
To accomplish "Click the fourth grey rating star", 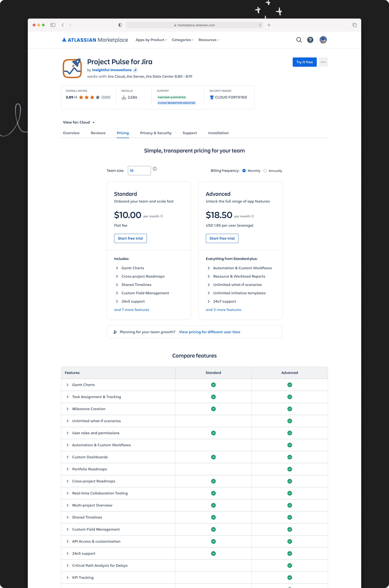I will coord(98,97).
